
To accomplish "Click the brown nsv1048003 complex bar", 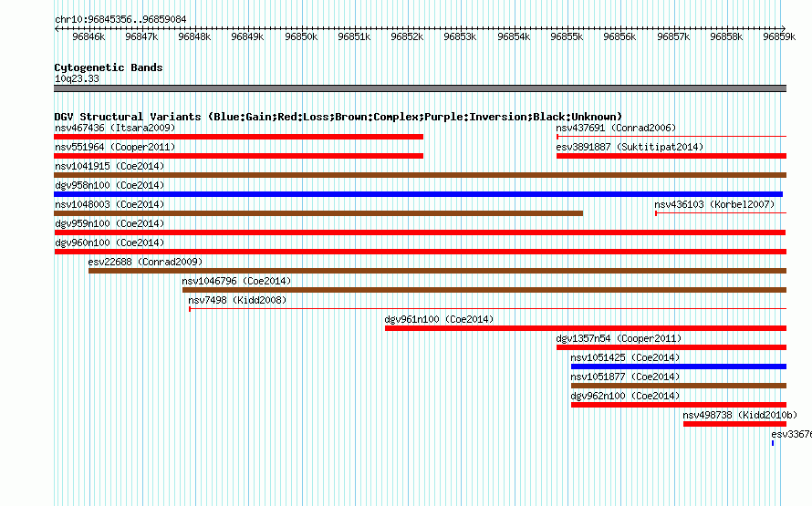I will [318, 213].
